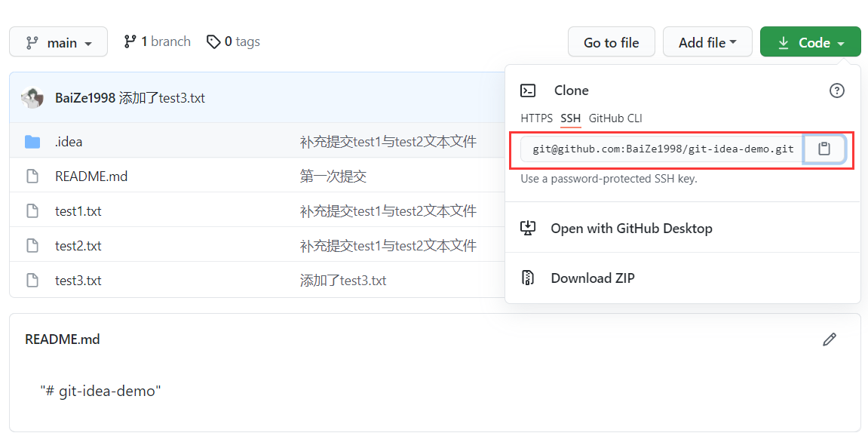868x436 pixels.
Task: Click the tag icon before '0 tags'
Action: [x=213, y=41]
